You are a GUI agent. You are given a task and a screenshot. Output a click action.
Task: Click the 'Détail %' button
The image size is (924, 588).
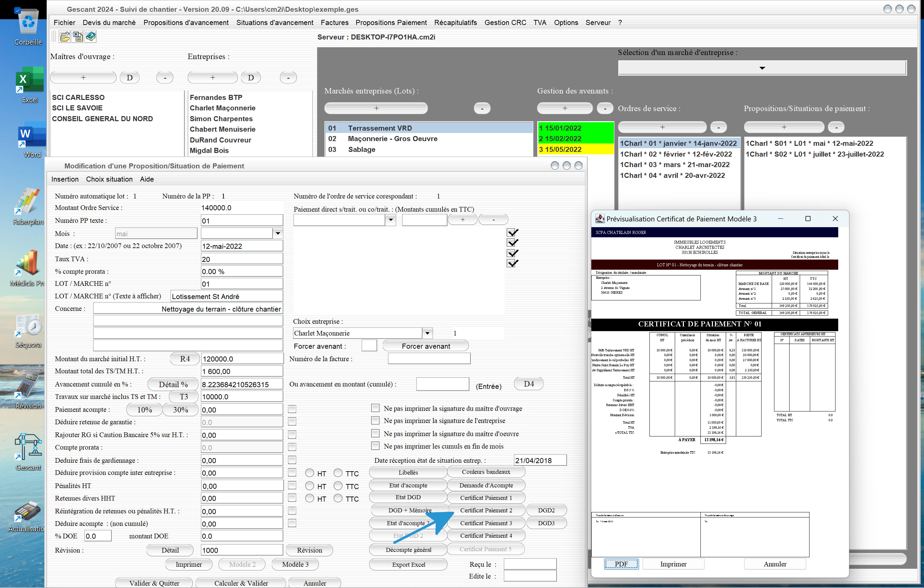tap(173, 384)
